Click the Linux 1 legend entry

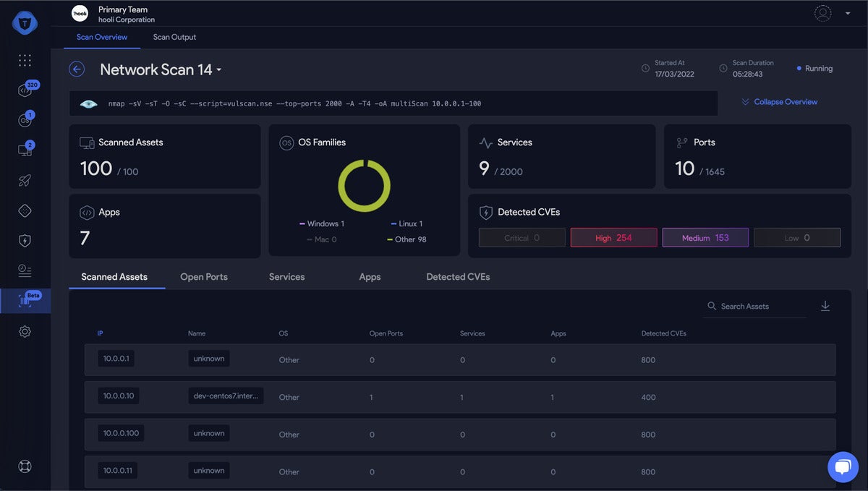pyautogui.click(x=407, y=224)
